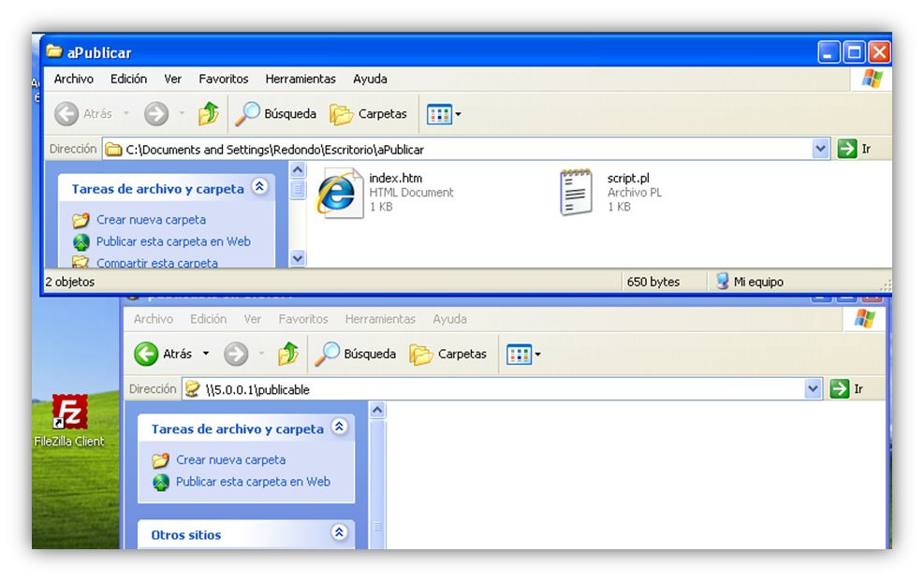Open Búsqueda search in aPublicar window
This screenshot has width=924, height=581.
[275, 113]
